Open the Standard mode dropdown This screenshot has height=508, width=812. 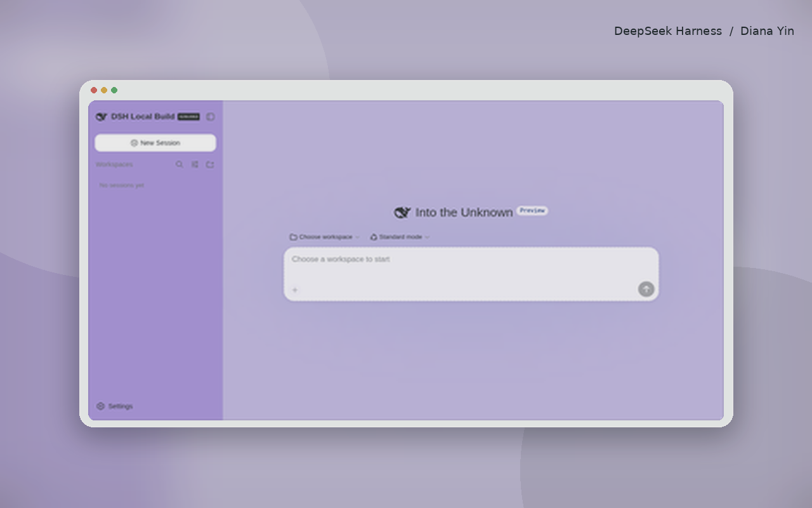tap(400, 237)
